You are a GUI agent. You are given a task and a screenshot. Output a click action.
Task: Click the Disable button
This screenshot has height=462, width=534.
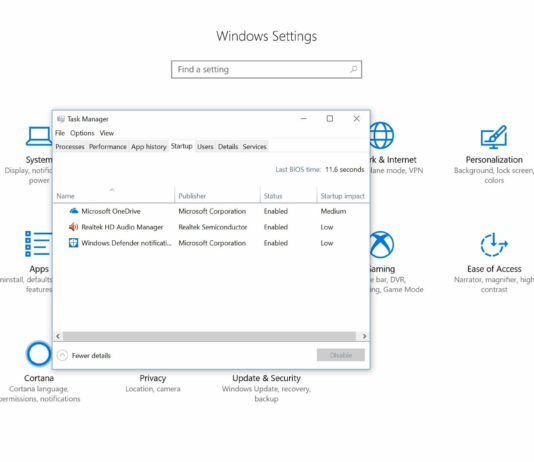pyautogui.click(x=341, y=355)
